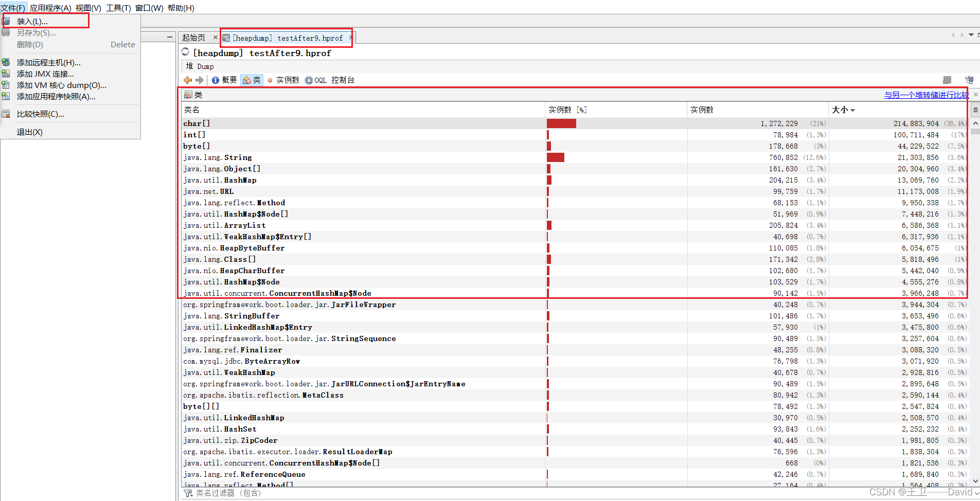Viewport: 980px width, 501px height.
Task: Choose 添加 VM 核心 dump(O)... entry
Action: (x=70, y=85)
